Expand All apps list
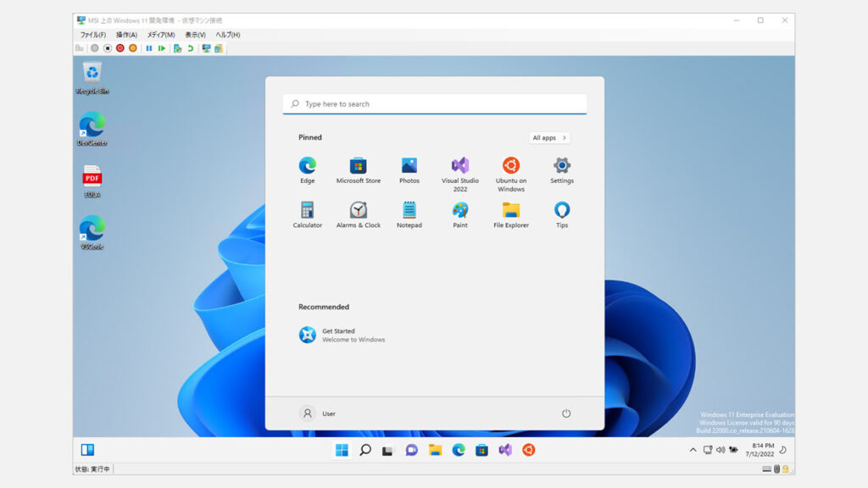 549,137
